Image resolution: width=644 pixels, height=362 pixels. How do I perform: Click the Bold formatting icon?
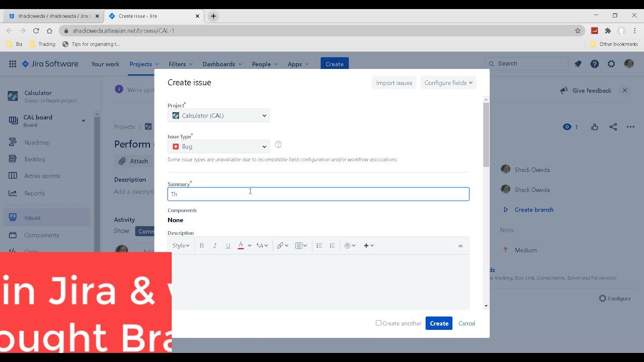[202, 245]
